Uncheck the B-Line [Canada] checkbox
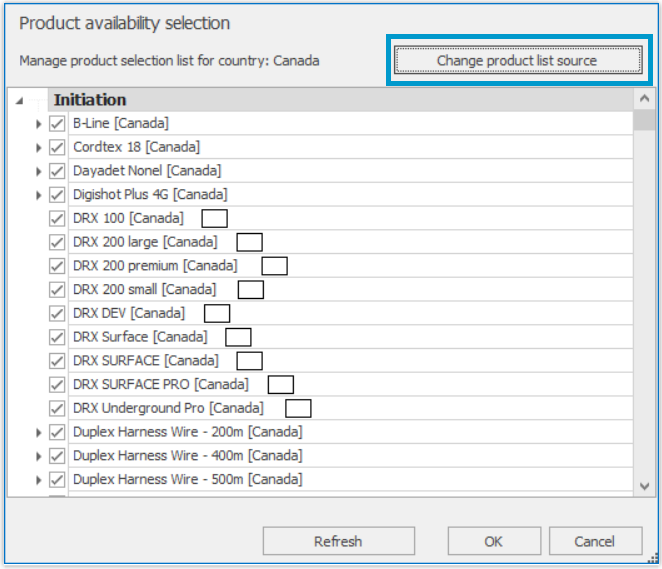The image size is (662, 569). point(57,124)
